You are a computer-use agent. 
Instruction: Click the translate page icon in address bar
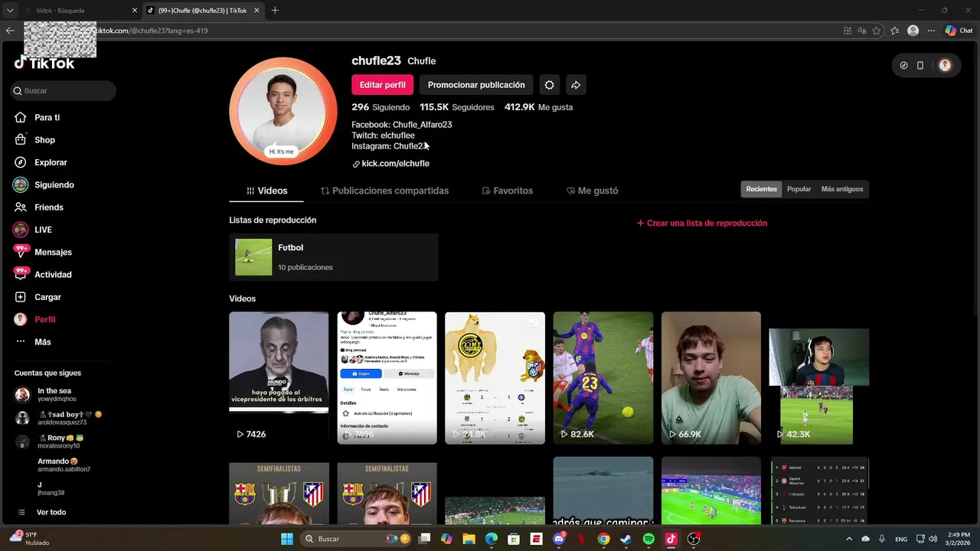point(862,31)
